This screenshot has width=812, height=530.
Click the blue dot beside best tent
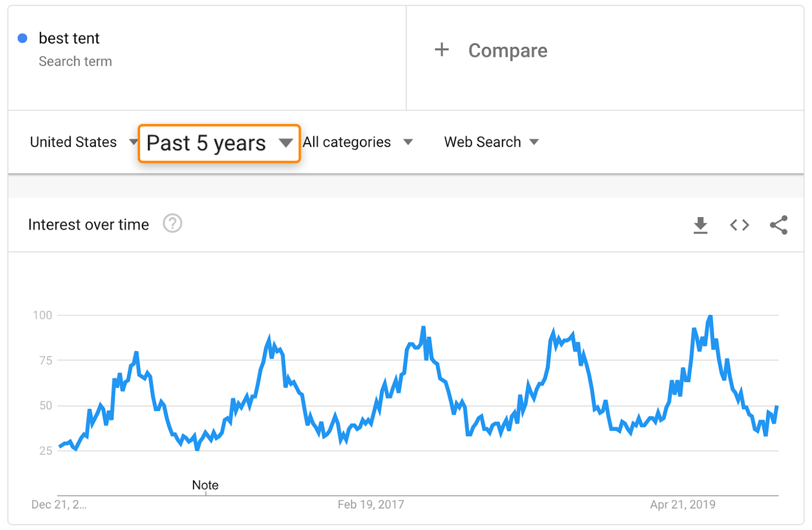(22, 38)
